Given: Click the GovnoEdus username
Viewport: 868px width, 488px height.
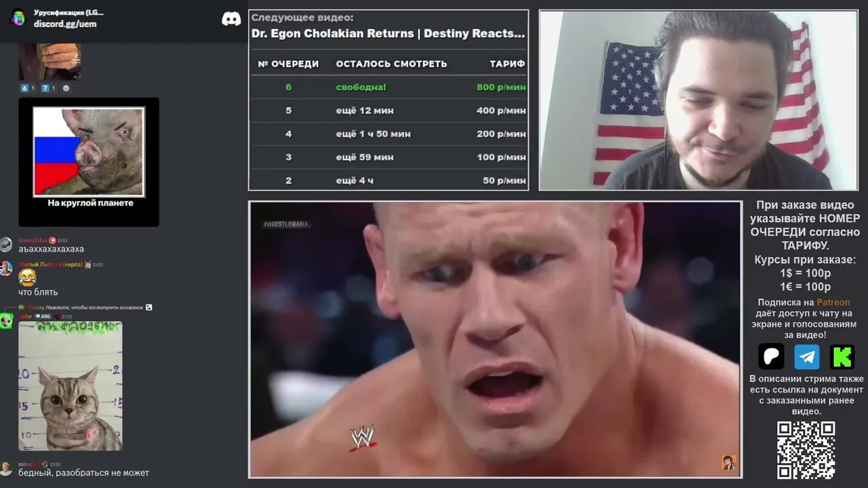Looking at the screenshot, I should point(33,240).
